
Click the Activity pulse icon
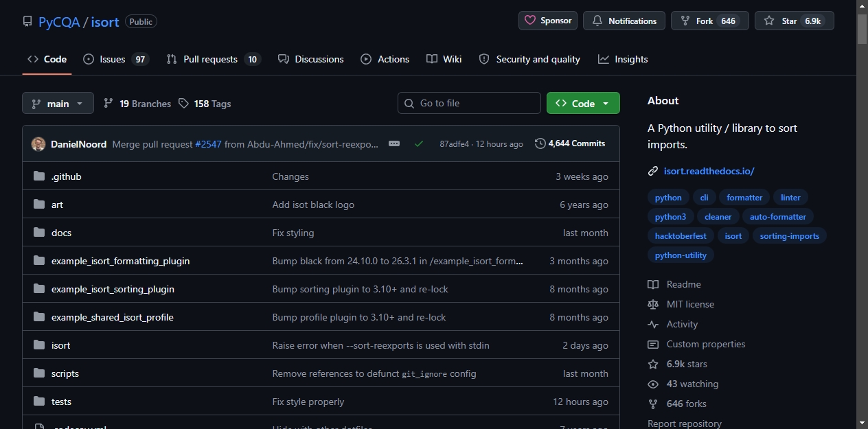click(653, 324)
